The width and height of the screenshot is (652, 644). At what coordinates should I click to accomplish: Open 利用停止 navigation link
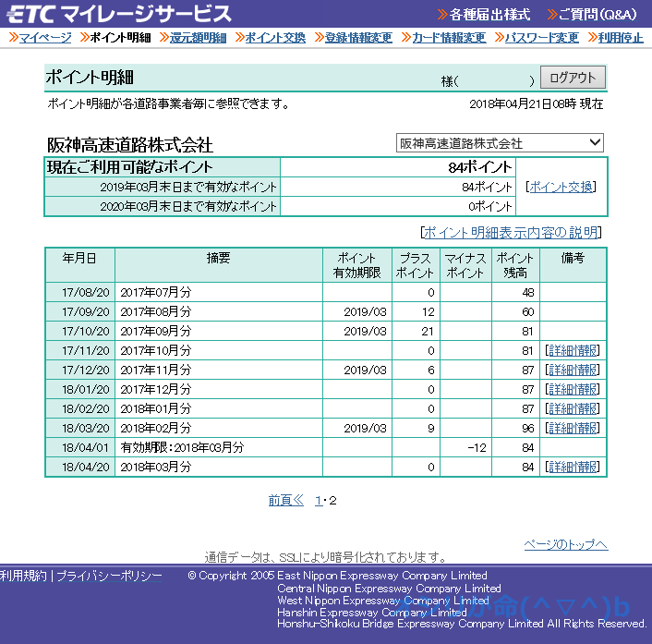click(x=621, y=38)
